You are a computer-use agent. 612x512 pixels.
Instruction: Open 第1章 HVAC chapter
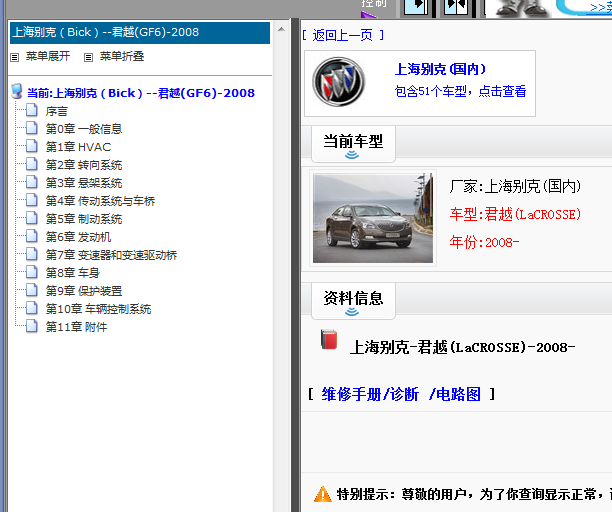78,147
